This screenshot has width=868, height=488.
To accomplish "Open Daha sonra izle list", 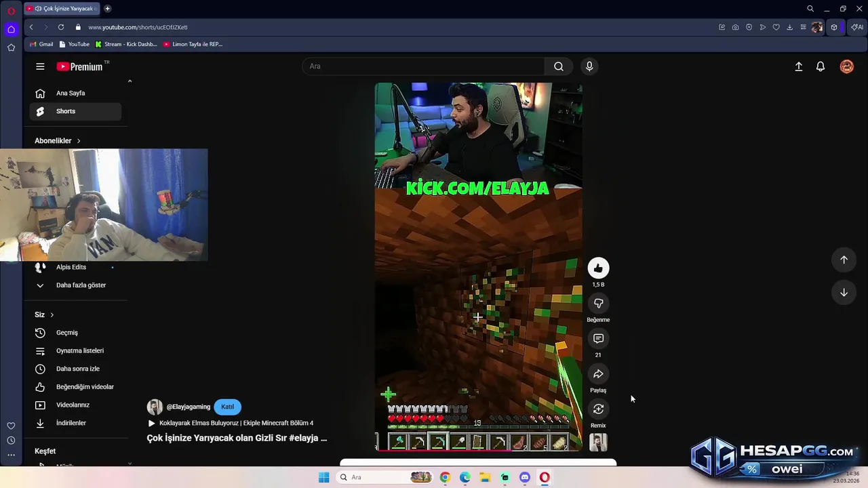I will coord(75,369).
